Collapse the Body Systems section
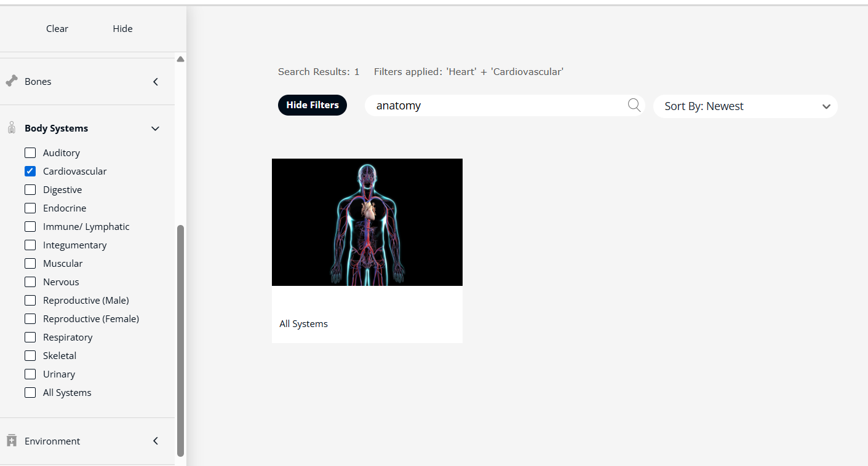This screenshot has width=868, height=466. click(156, 128)
